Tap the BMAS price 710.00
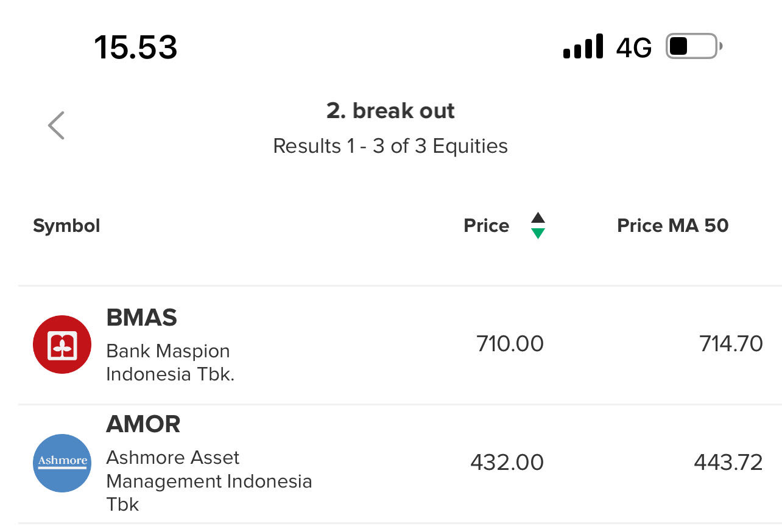Viewport: 782px width, 532px height. click(510, 344)
